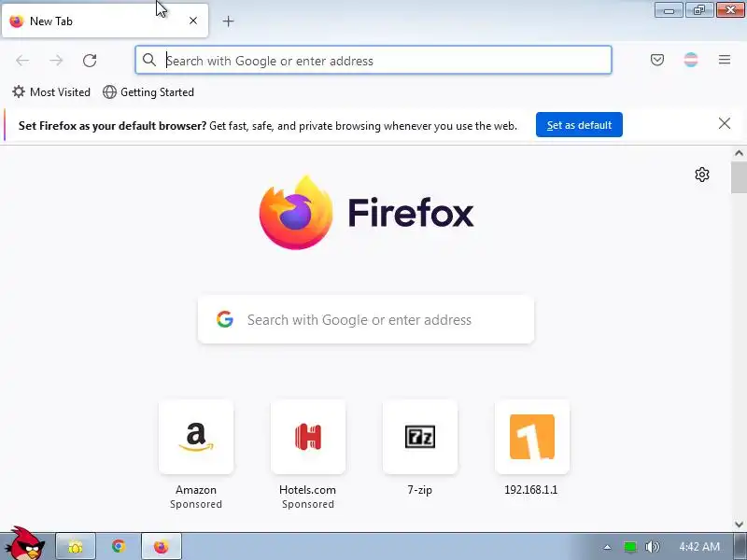The width and height of the screenshot is (747, 560).
Task: Click the Firefox taskbar icon
Action: 161,546
